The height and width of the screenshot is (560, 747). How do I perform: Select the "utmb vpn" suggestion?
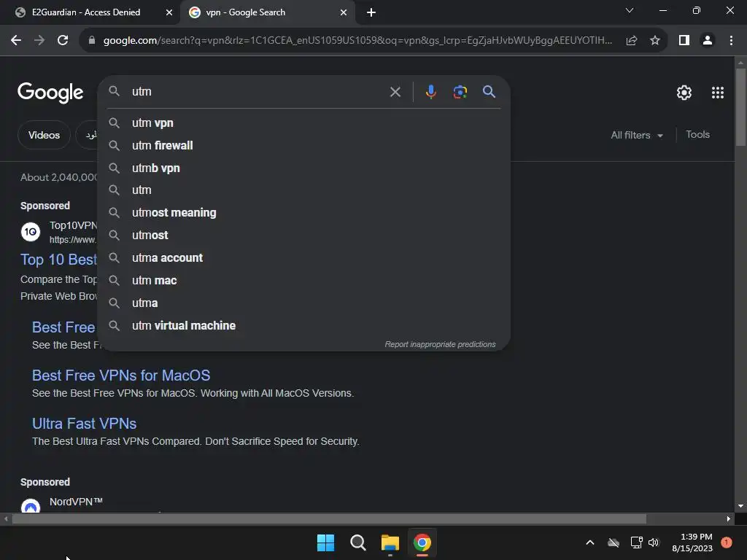tap(304, 168)
